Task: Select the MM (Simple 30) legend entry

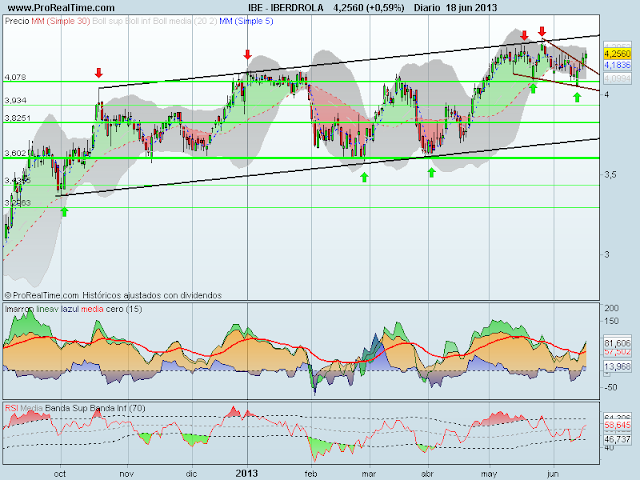Action: tap(61, 21)
